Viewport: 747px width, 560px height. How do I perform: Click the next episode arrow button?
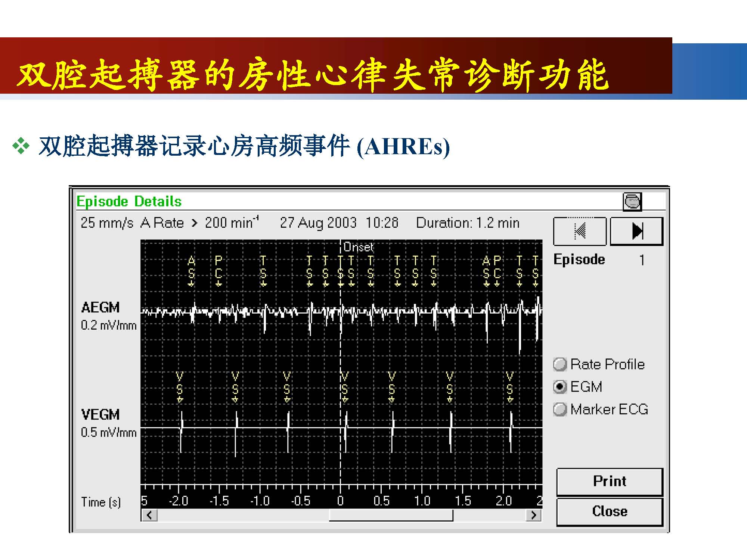(636, 231)
